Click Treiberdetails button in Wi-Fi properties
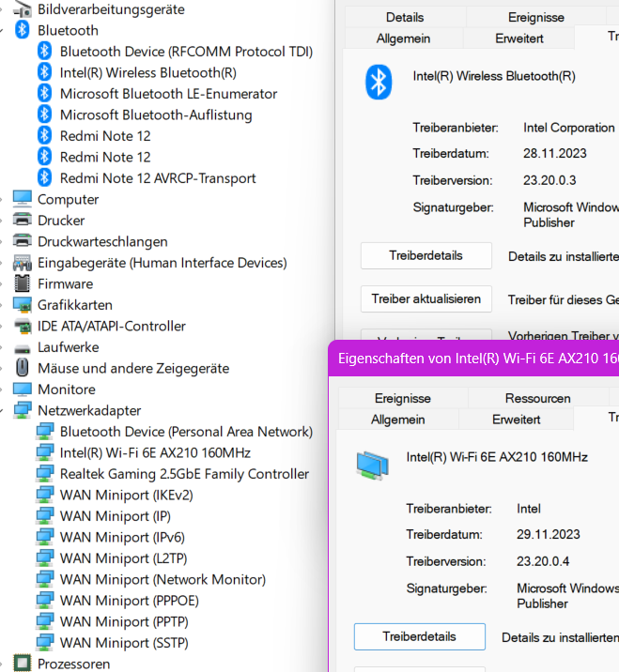This screenshot has width=619, height=672. [x=420, y=637]
